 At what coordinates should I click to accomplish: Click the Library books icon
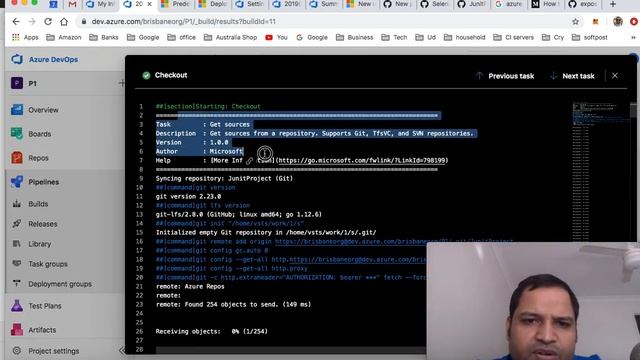click(17, 244)
